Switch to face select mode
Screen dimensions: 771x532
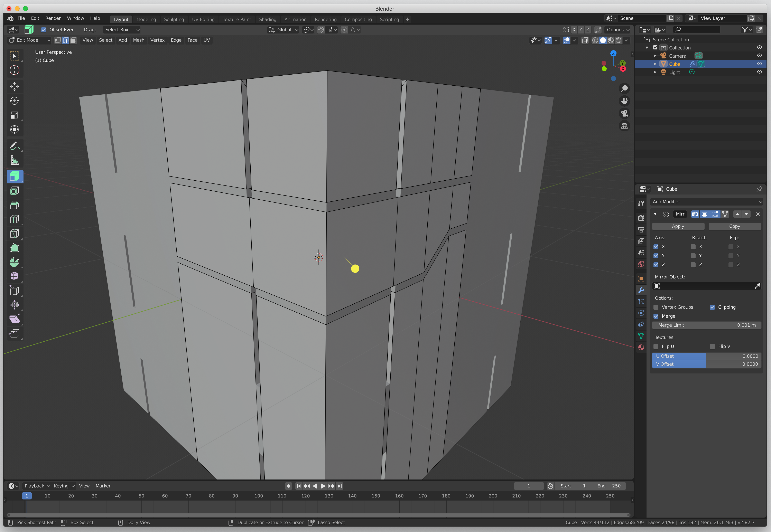tap(73, 40)
